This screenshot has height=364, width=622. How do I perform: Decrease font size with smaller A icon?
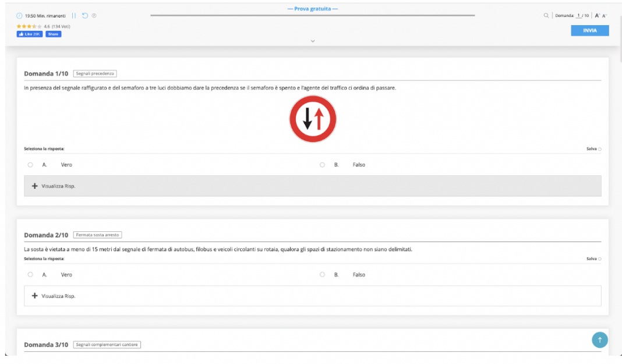605,16
